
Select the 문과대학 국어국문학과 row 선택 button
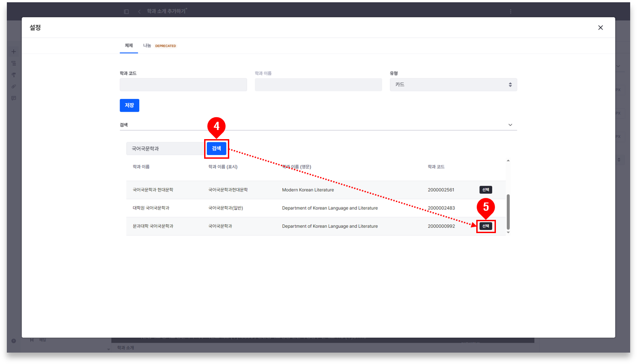485,226
